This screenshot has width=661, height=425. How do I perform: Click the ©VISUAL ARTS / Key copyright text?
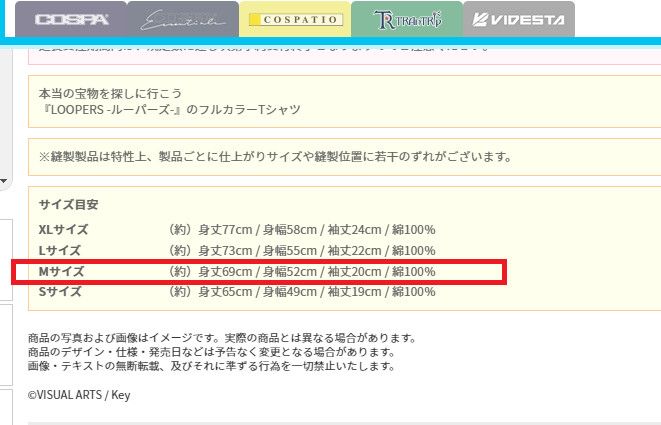coord(79,395)
